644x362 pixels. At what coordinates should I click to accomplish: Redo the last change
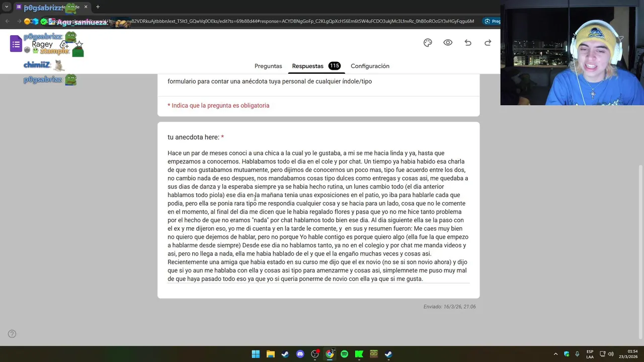488,43
